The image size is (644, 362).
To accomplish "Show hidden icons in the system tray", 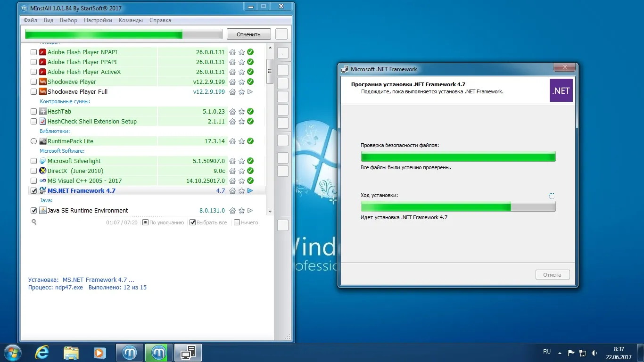I will (x=560, y=352).
